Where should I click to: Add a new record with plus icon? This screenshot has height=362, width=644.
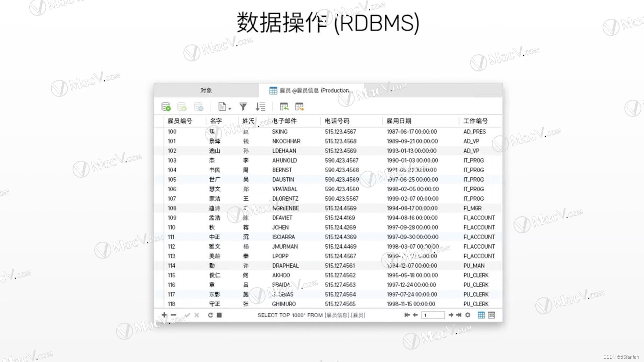coord(164,315)
